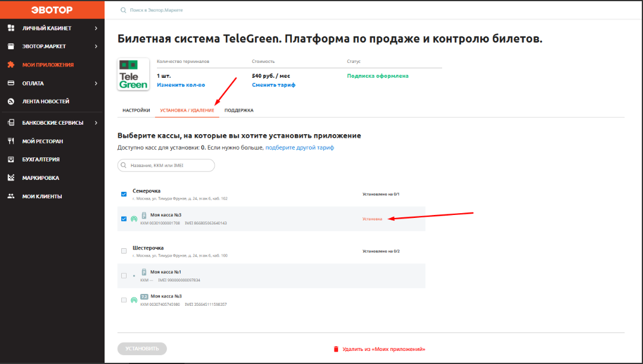
Task: Click device icon of Моя касса №3 in Семерочка
Action: coord(144,215)
